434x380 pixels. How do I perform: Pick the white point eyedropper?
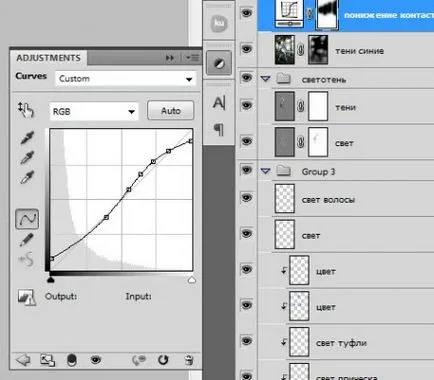[x=27, y=177]
